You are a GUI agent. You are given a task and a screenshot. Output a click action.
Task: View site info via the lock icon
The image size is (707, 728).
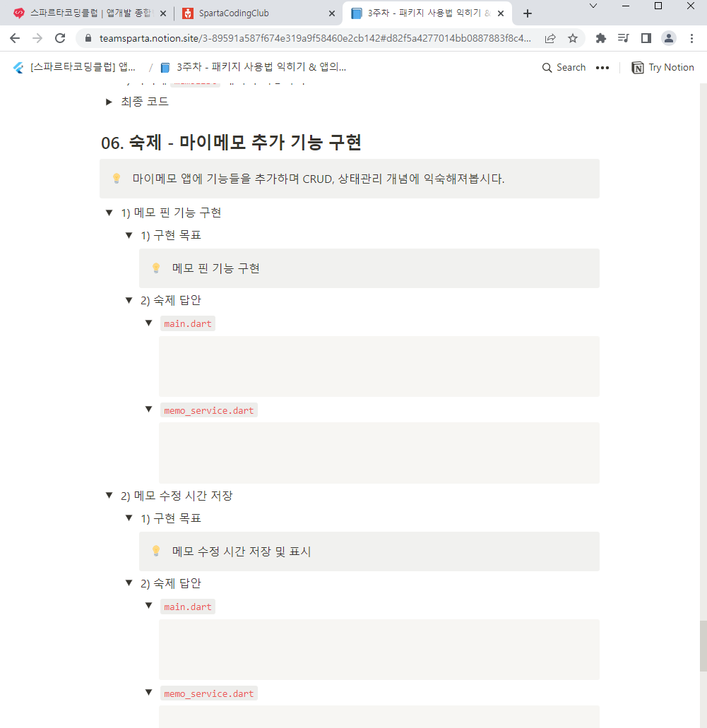88,38
